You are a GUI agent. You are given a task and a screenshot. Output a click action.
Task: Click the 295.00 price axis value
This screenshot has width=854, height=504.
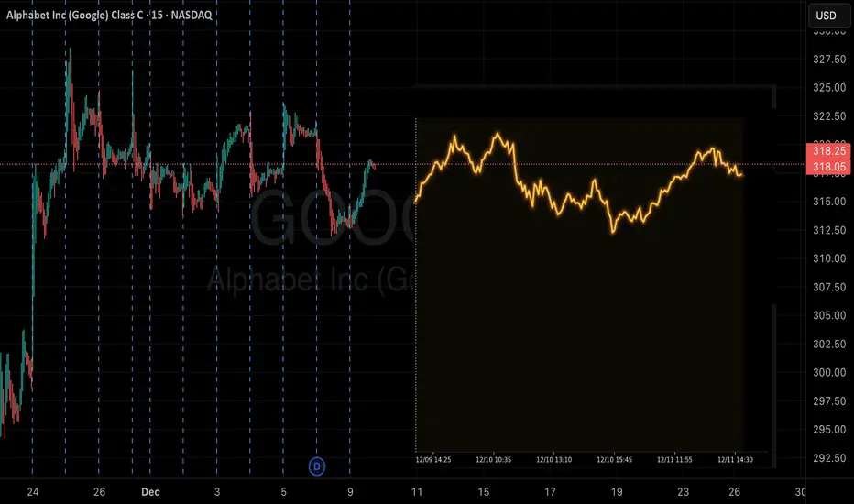coord(829,430)
